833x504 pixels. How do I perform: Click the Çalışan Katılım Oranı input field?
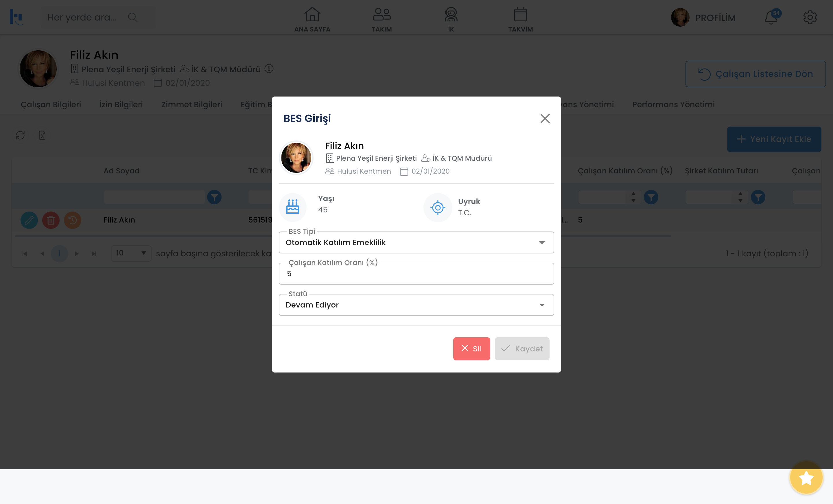(x=416, y=274)
